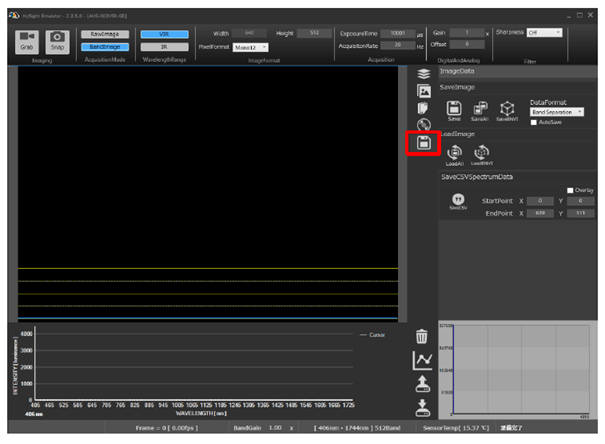The height and width of the screenshot is (444, 605).
Task: Open the stacked pages side panel icon
Action: [x=424, y=108]
